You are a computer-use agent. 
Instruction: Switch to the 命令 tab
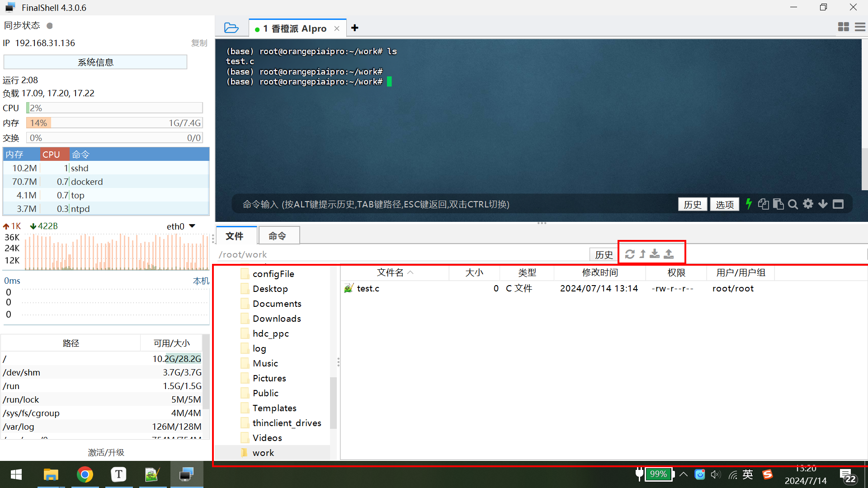click(x=277, y=236)
